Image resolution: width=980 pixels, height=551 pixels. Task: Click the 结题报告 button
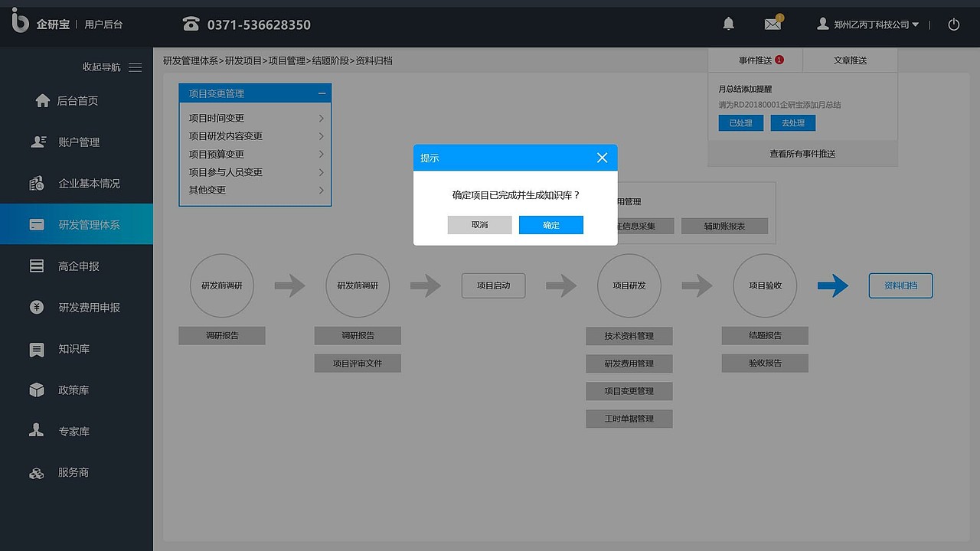(x=765, y=335)
